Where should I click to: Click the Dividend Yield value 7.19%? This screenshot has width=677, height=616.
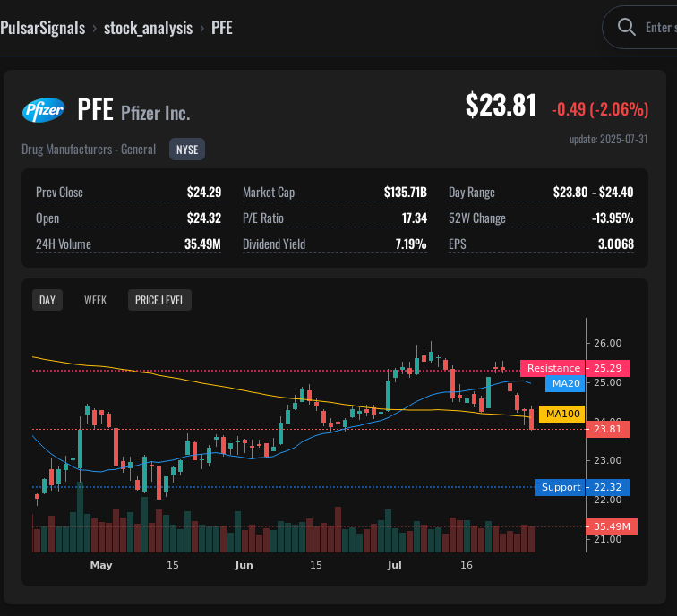[411, 244]
